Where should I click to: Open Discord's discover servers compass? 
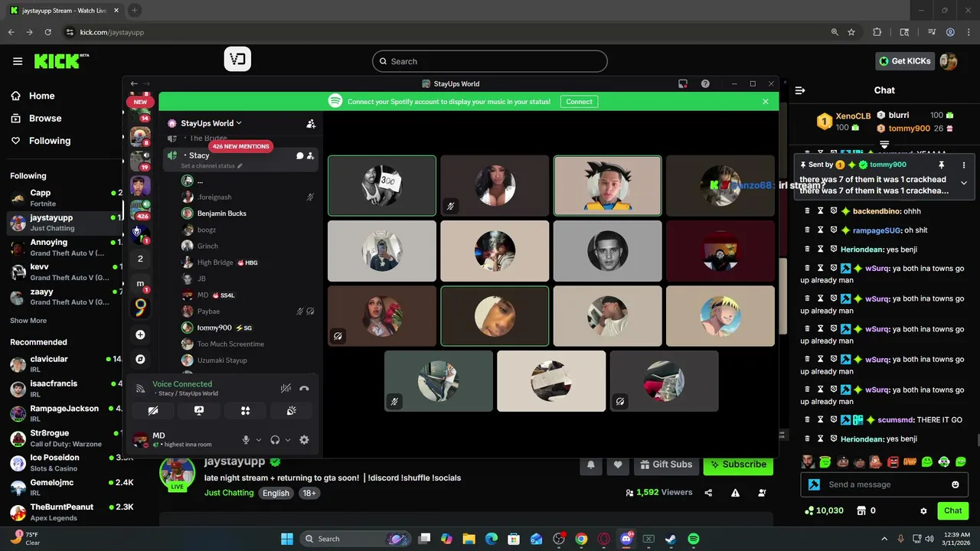tap(140, 359)
